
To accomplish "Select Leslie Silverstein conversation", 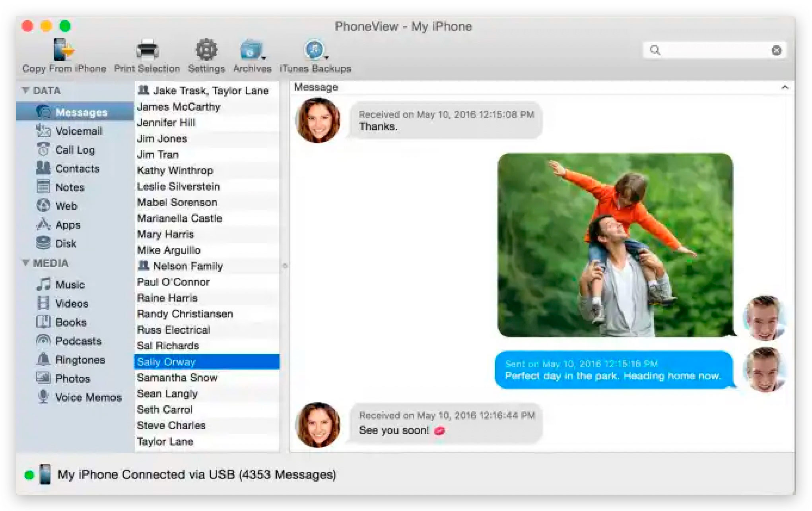I will [207, 186].
